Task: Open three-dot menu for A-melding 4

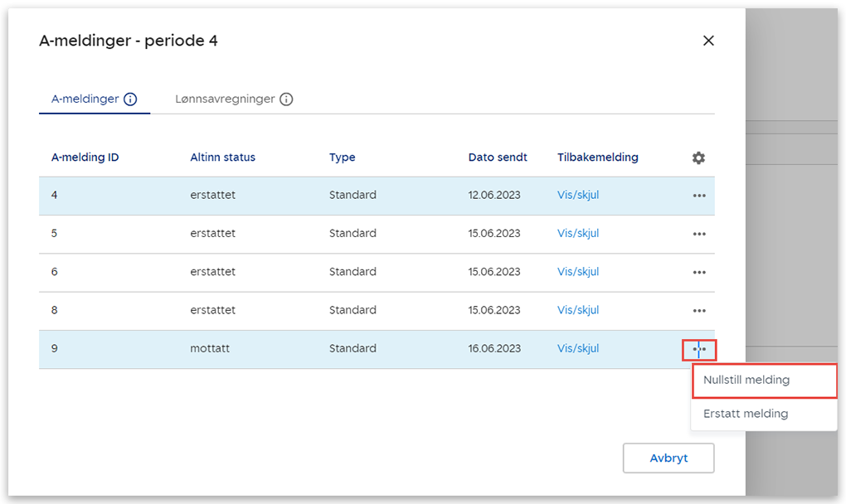Action: click(699, 196)
